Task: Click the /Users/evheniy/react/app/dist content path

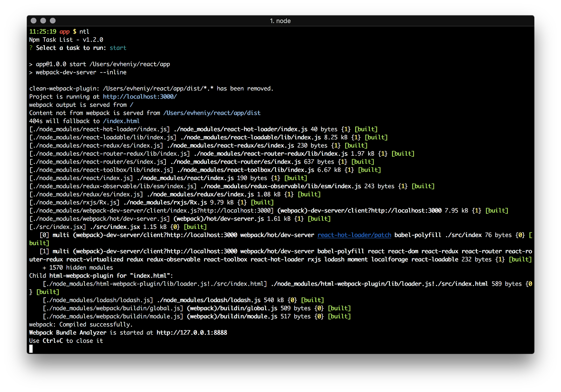Action: [x=212, y=113]
